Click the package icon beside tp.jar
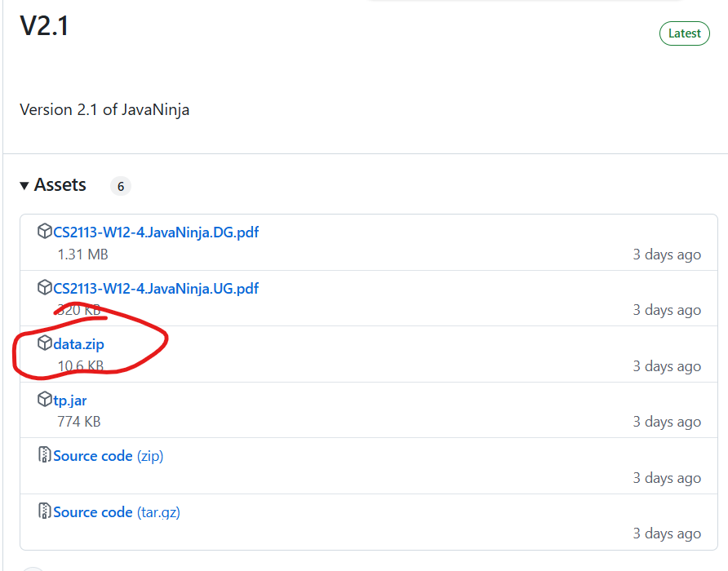The image size is (728, 571). (45, 399)
